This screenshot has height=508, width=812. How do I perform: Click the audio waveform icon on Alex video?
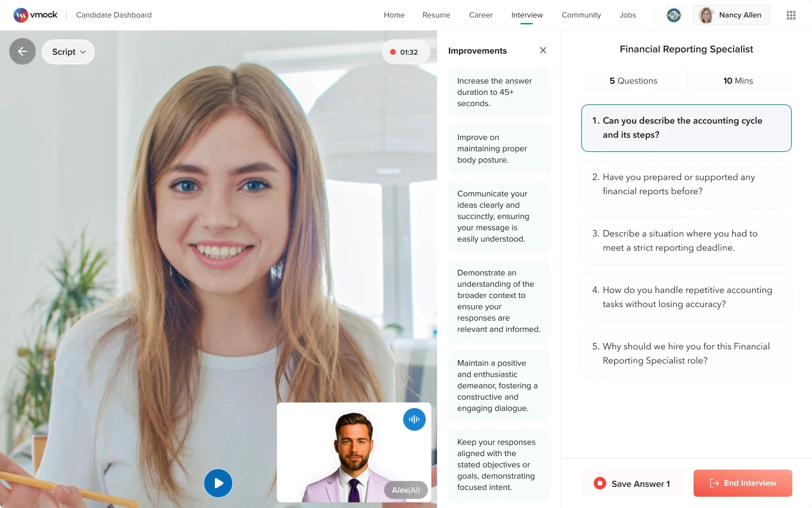(414, 419)
